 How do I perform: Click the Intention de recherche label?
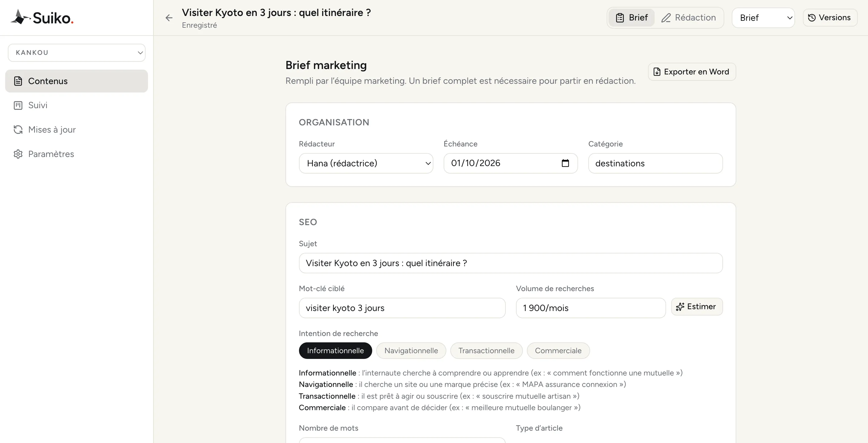coord(338,334)
